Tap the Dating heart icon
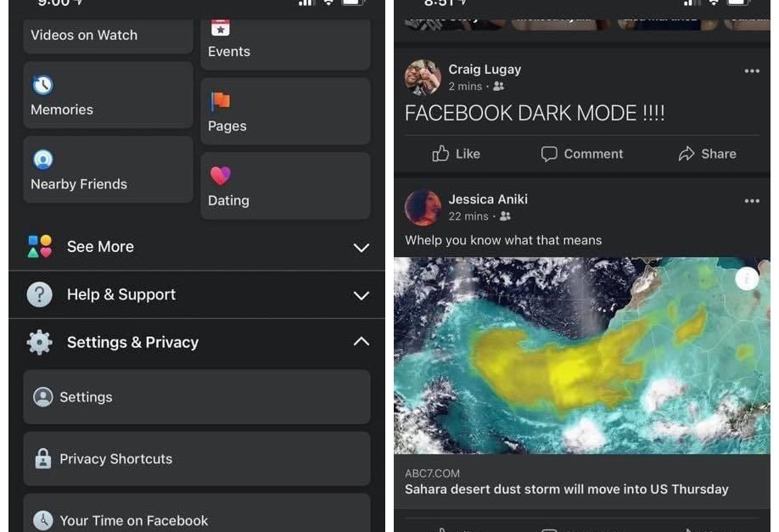779x532 pixels. (220, 176)
